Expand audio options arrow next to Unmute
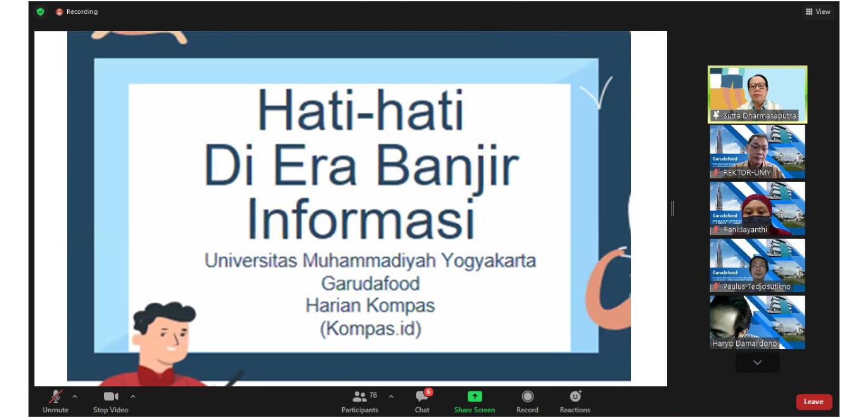Viewport: 868px width, 418px height. click(75, 396)
